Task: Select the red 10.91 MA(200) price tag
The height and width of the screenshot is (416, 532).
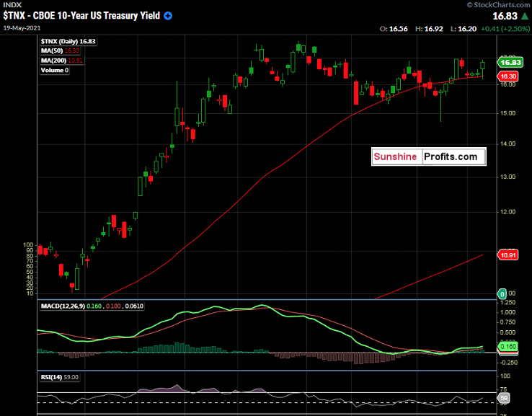Action: tap(508, 255)
